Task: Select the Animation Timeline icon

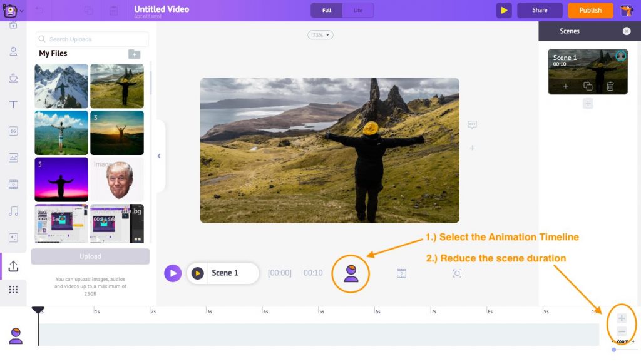Action: click(x=351, y=273)
